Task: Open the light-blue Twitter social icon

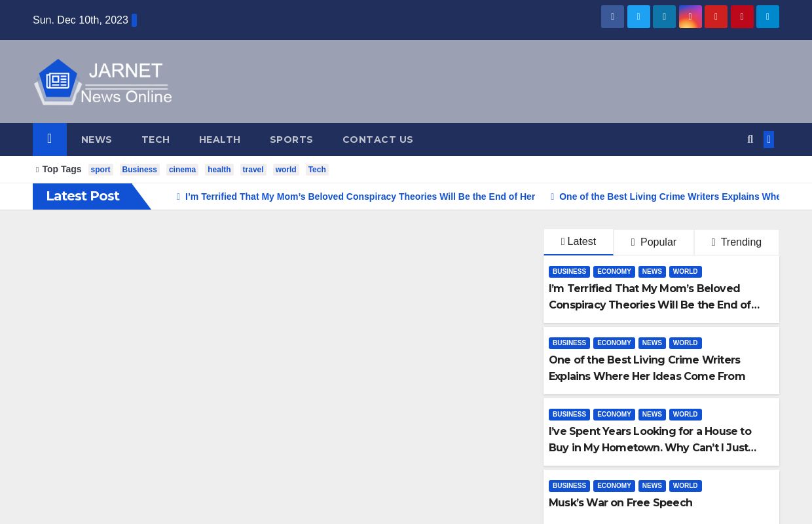Action: click(638, 17)
